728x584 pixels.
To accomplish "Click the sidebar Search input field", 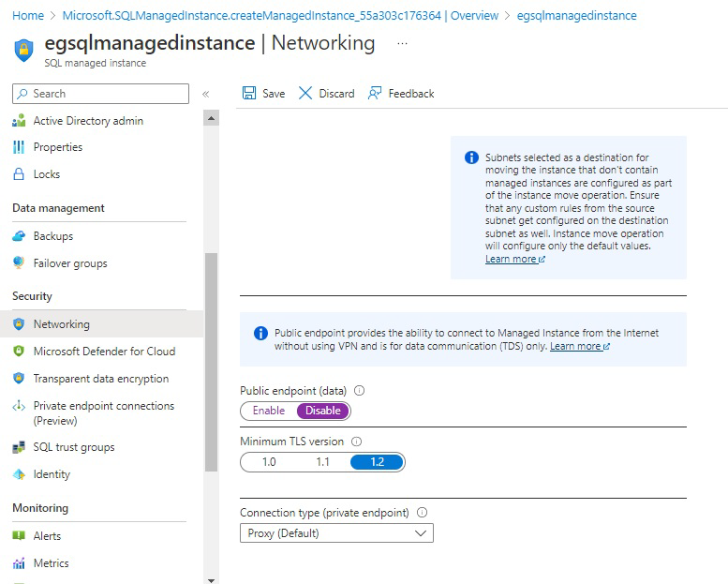I will tap(101, 94).
